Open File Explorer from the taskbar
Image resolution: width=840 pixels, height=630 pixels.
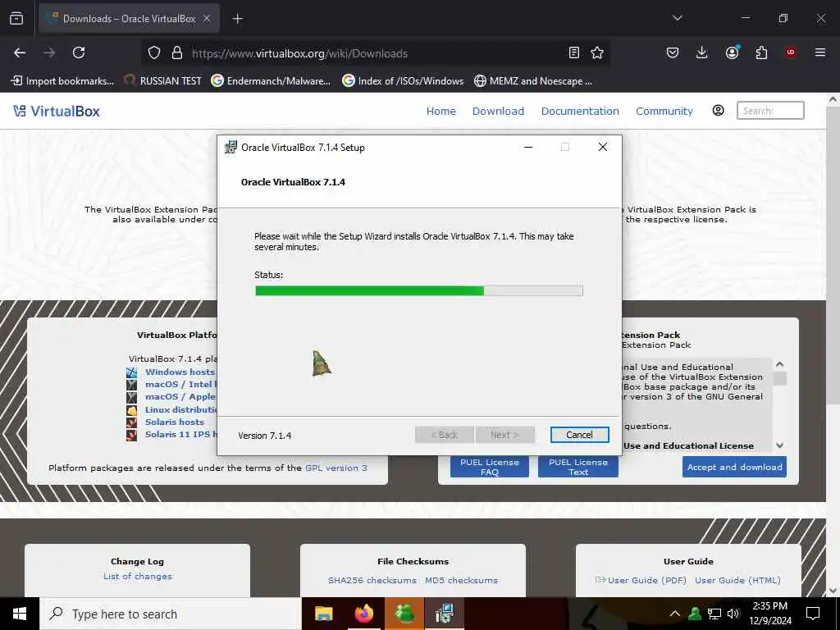click(x=323, y=614)
